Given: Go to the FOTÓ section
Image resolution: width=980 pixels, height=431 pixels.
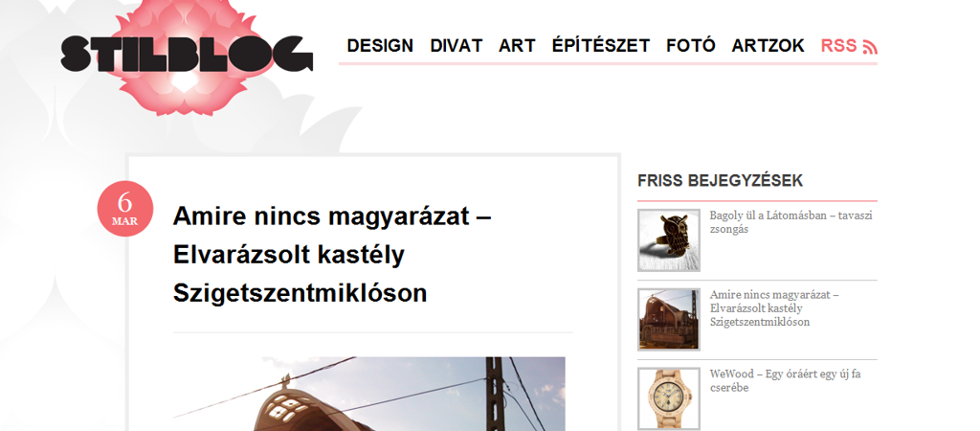Looking at the screenshot, I should (x=691, y=46).
